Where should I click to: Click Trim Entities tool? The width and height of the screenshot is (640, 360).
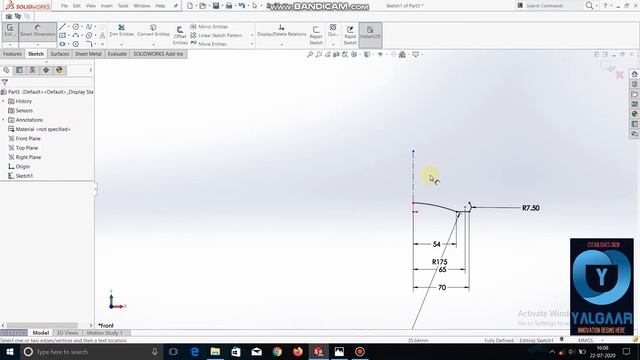pyautogui.click(x=121, y=31)
